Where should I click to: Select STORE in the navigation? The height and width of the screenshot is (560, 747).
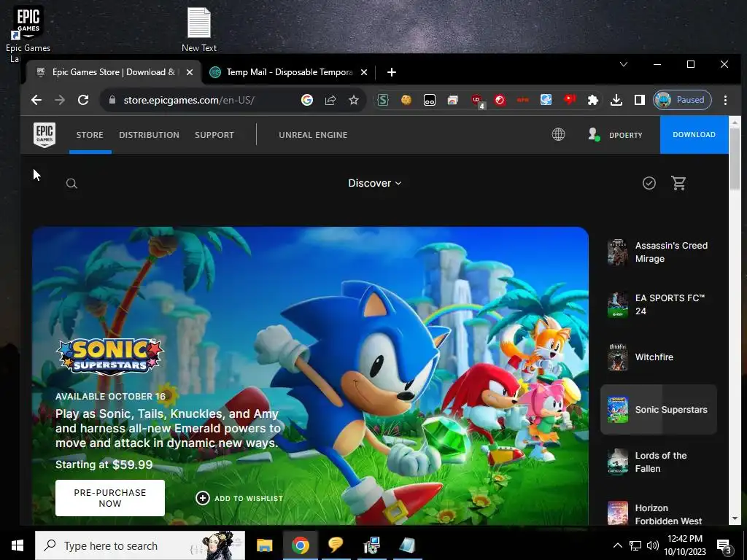(90, 135)
